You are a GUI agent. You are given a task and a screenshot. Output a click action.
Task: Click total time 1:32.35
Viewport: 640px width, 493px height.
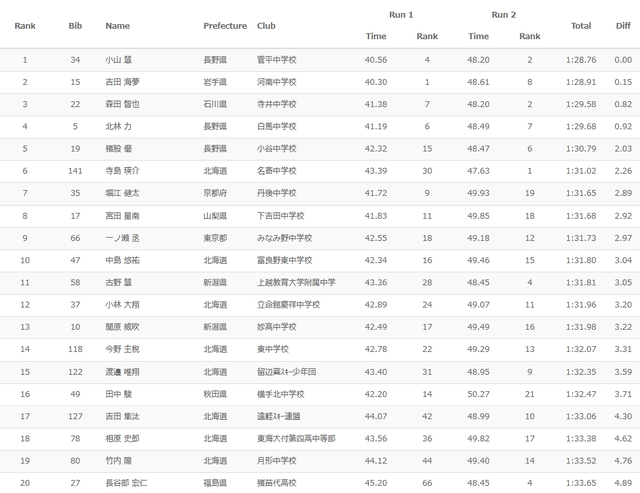pyautogui.click(x=581, y=372)
